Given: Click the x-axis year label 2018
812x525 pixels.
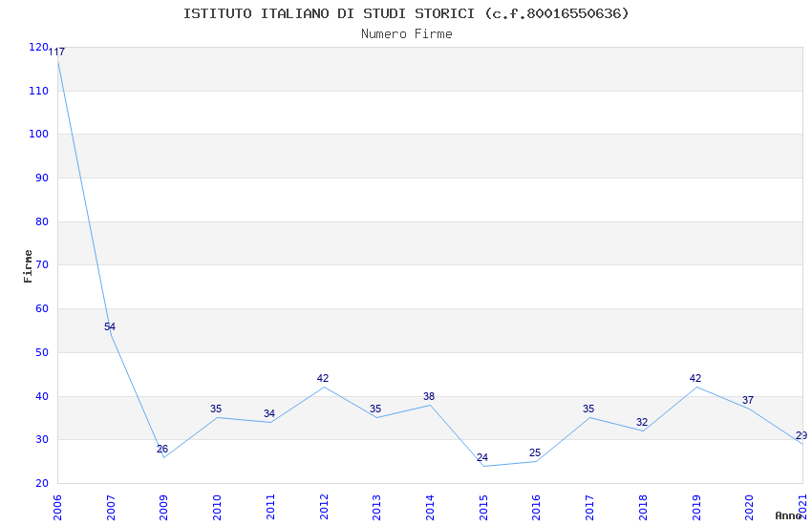Looking at the screenshot, I should (x=643, y=507).
